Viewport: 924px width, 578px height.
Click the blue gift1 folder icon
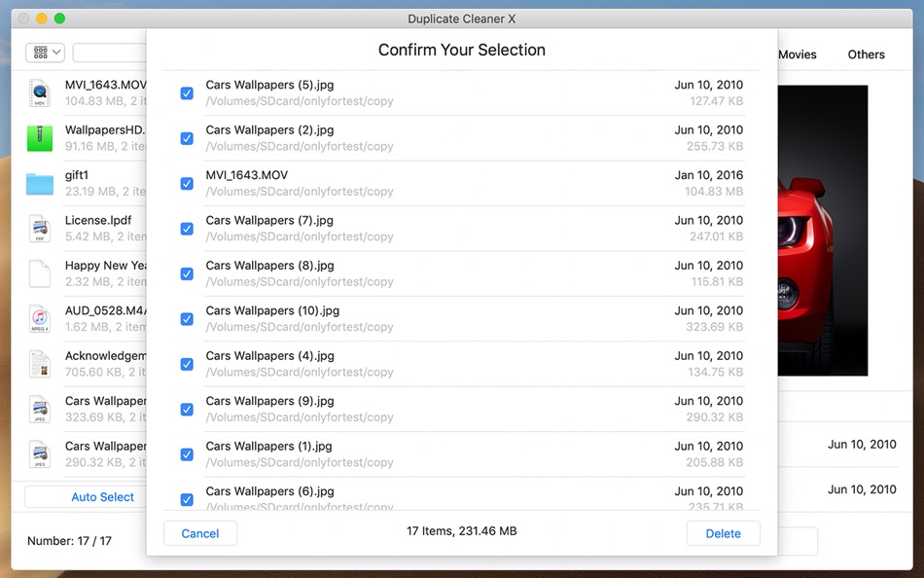coord(40,184)
